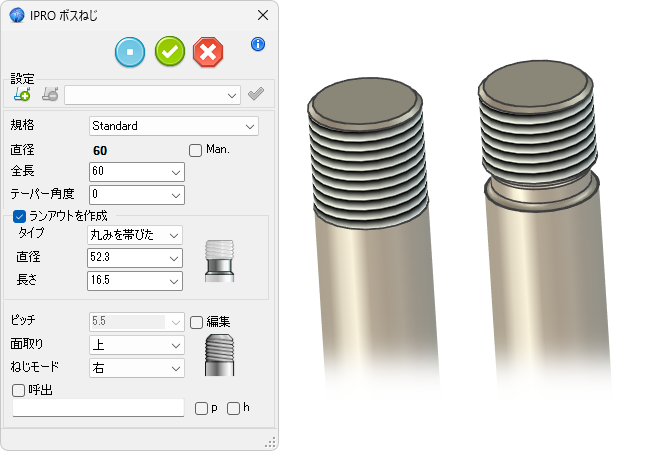Open the タイプ dropdown
This screenshot has width=652, height=451.
point(136,234)
